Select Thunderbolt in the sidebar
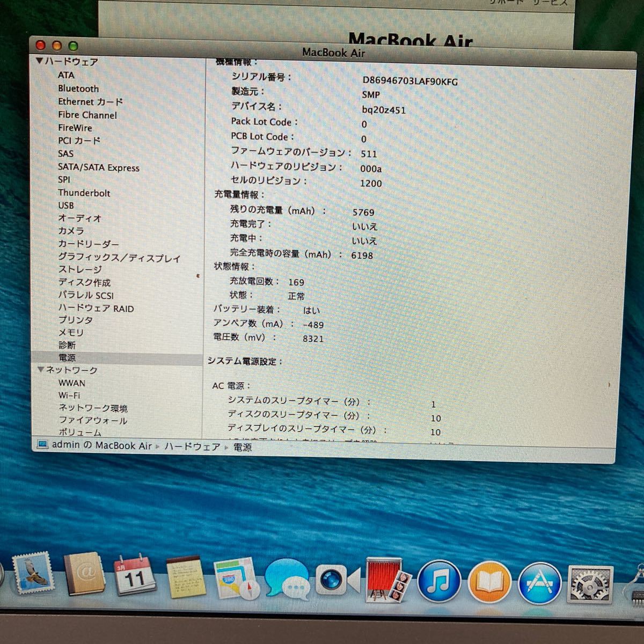The width and height of the screenshot is (644, 644). pos(84,193)
